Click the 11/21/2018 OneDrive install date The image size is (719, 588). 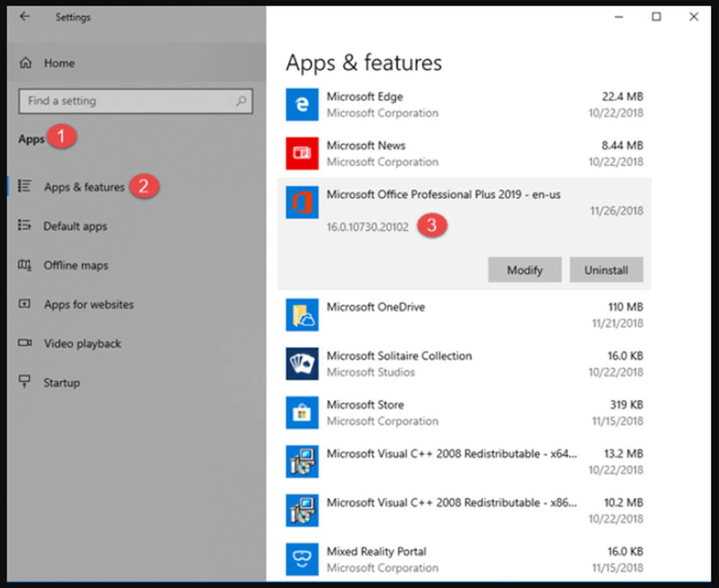pos(617,323)
